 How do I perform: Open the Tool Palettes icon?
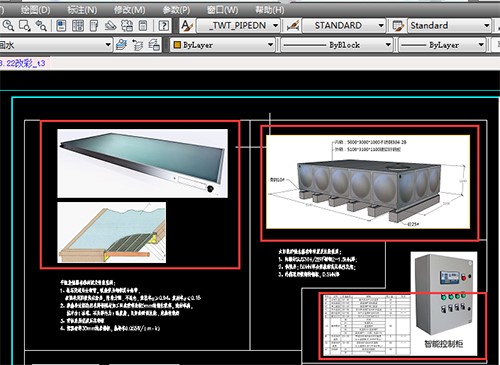pyautogui.click(x=94, y=26)
